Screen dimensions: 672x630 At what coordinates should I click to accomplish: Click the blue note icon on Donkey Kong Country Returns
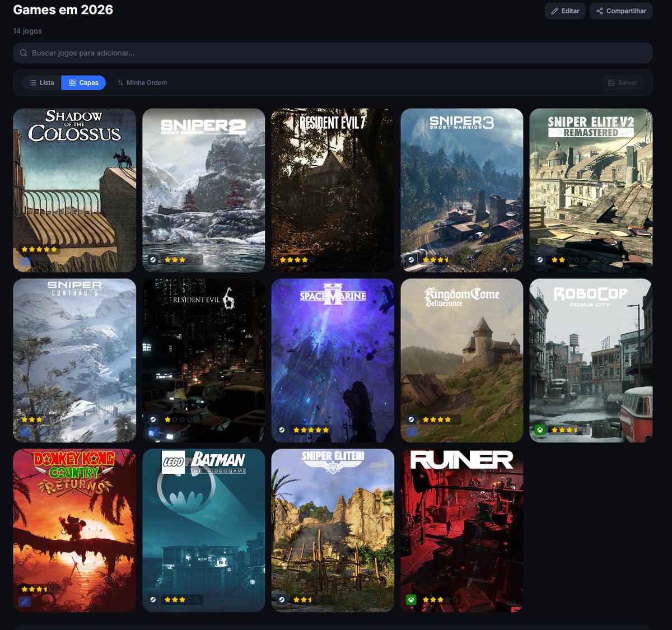pyautogui.click(x=25, y=602)
